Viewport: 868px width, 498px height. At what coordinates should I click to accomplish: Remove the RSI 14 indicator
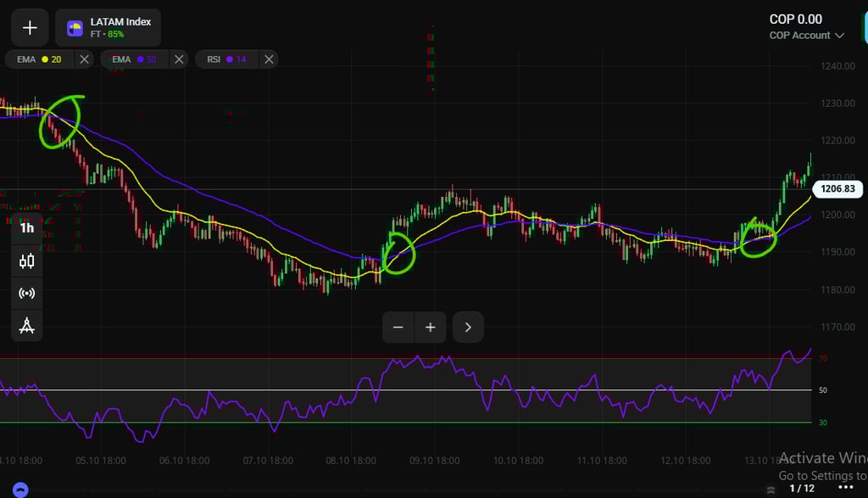[x=269, y=59]
